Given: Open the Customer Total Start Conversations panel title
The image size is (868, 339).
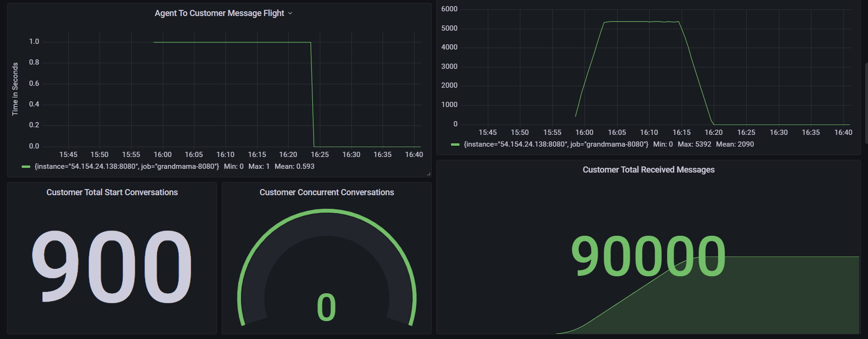Looking at the screenshot, I should (x=112, y=192).
